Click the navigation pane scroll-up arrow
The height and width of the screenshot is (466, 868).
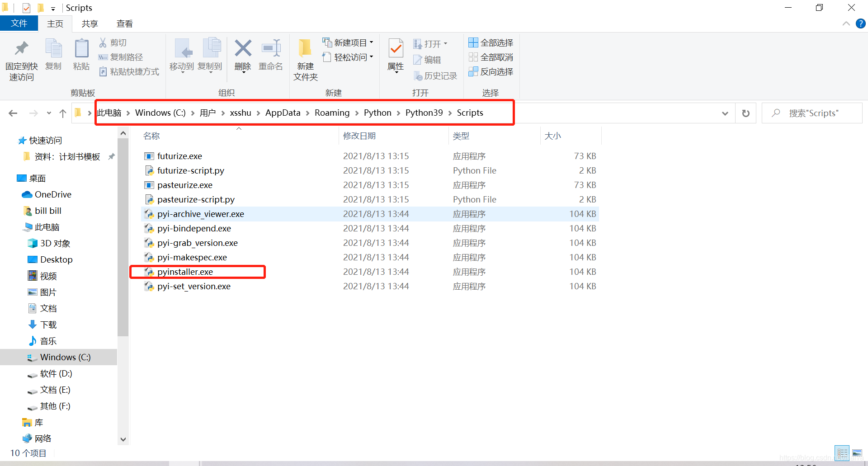(123, 133)
